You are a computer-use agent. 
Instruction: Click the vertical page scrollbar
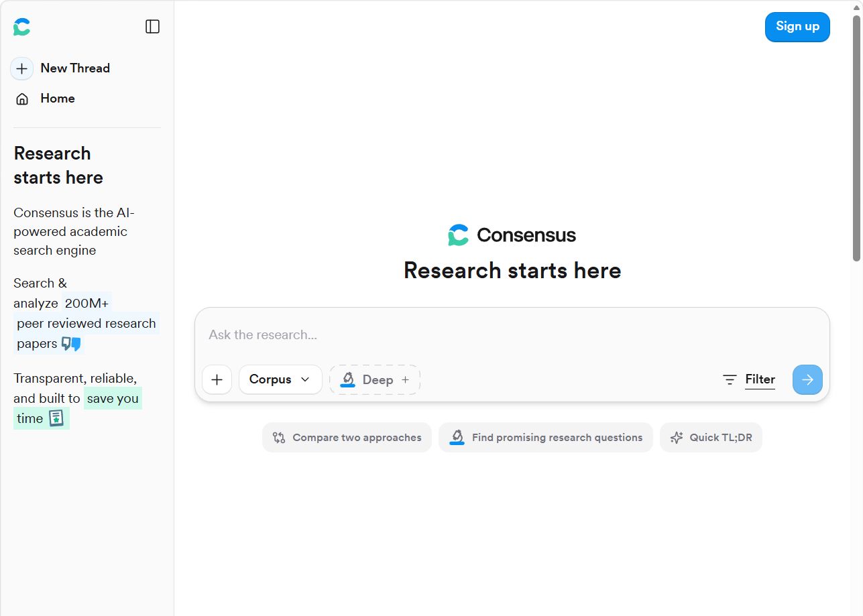point(856,137)
